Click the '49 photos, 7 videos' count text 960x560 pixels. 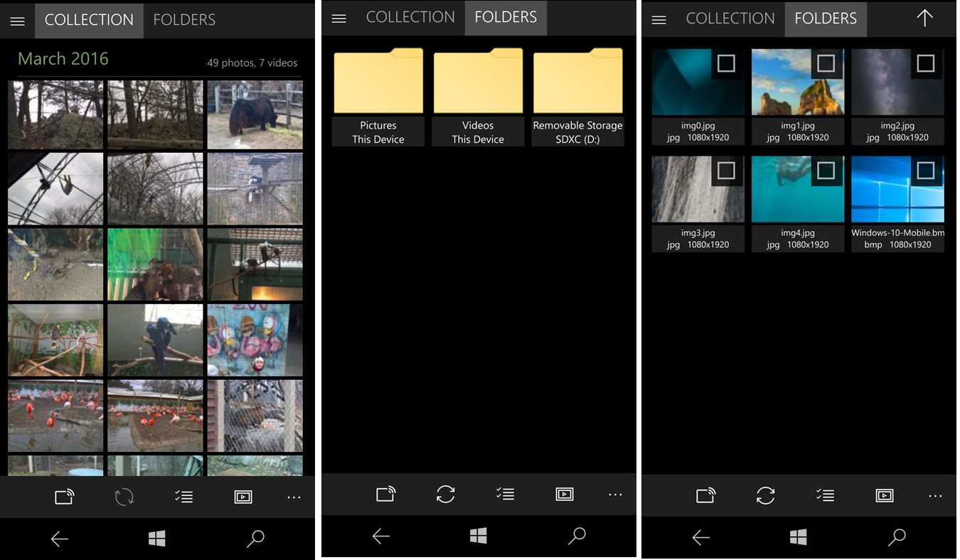tap(252, 63)
